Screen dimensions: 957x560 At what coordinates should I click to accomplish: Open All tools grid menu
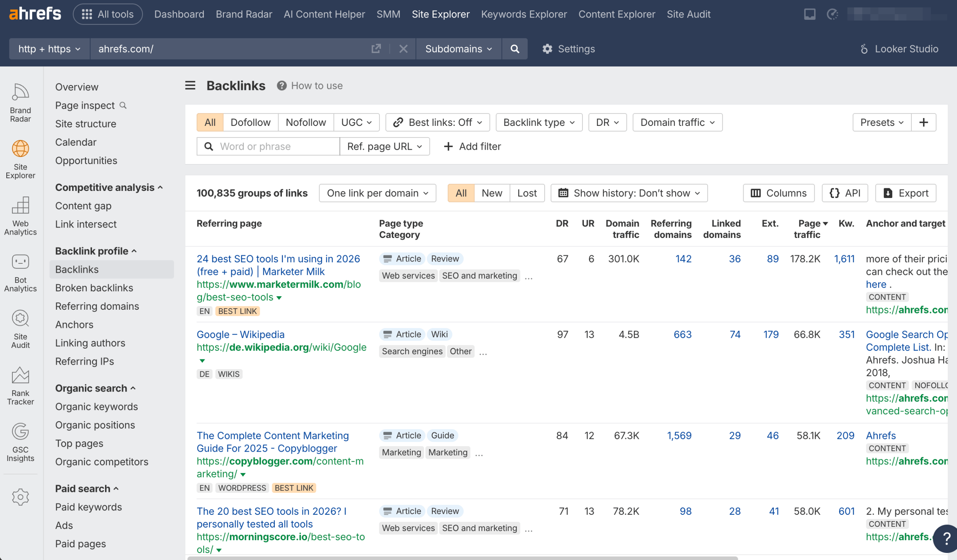tap(108, 14)
